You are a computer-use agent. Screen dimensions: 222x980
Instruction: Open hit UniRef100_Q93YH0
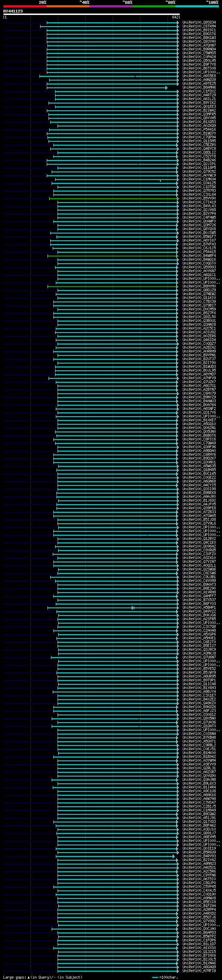click(x=199, y=41)
